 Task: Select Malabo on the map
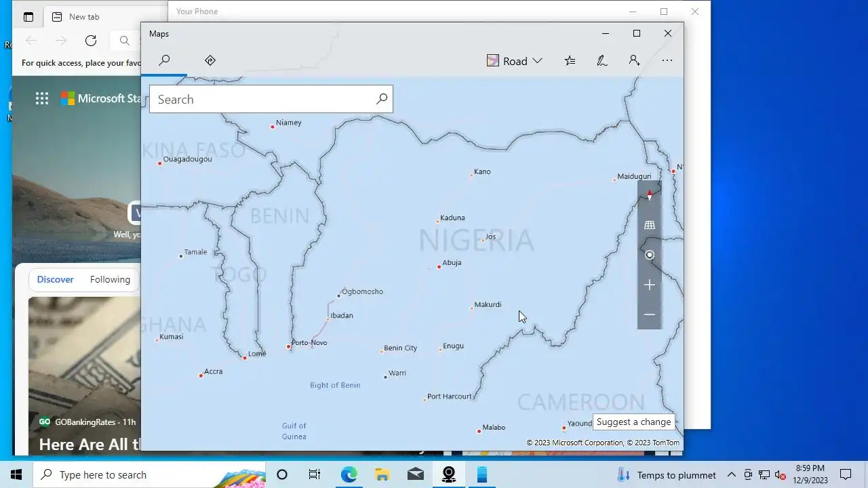493,428
